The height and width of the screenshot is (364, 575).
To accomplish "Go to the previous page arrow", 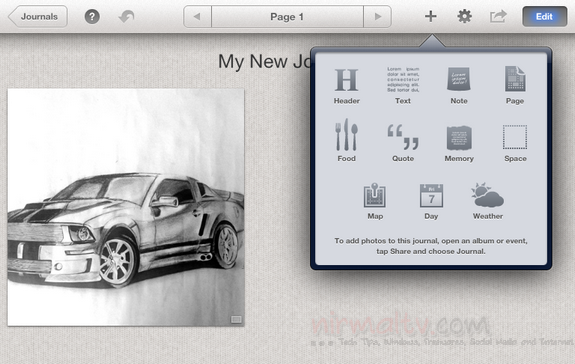I will (x=197, y=16).
